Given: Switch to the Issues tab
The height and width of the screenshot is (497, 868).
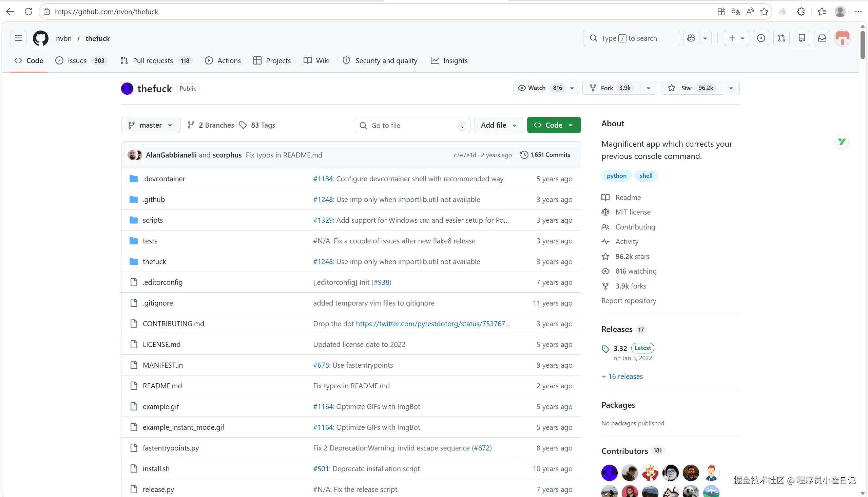Looking at the screenshot, I should pos(77,61).
